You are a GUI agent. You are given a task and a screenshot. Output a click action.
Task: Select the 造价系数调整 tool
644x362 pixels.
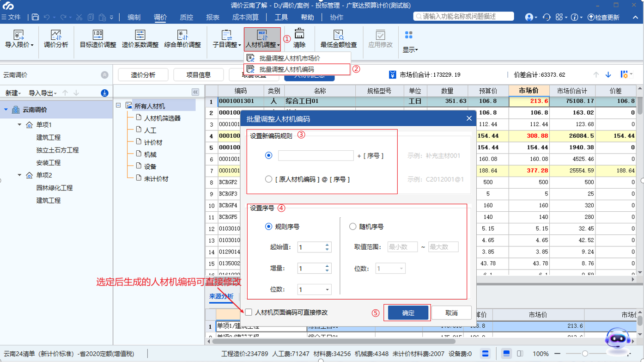pos(140,38)
